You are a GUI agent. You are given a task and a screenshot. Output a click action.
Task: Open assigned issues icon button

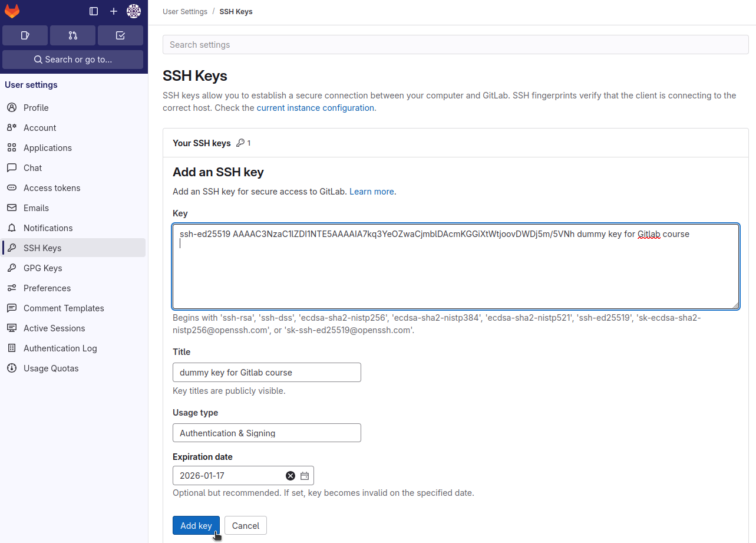[25, 35]
